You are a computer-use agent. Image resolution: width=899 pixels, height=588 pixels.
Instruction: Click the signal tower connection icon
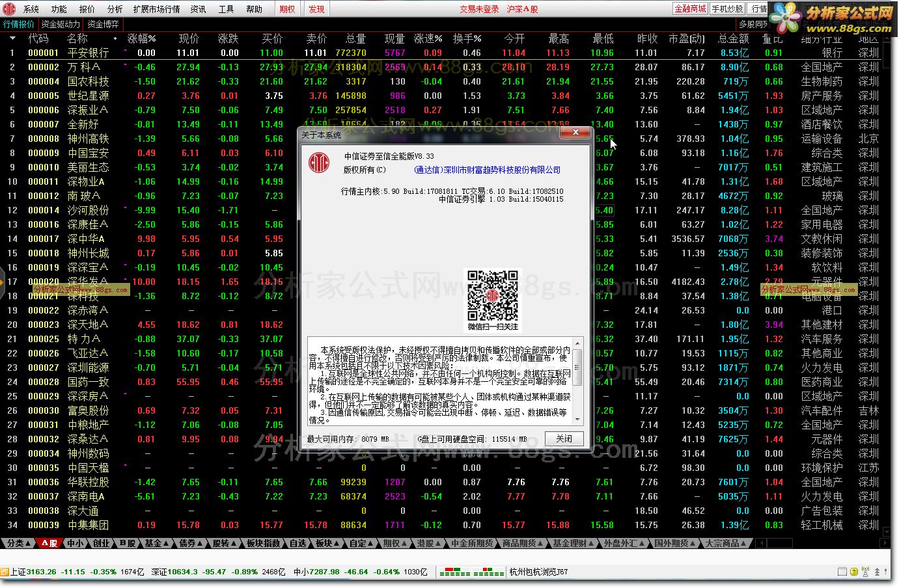(865, 572)
